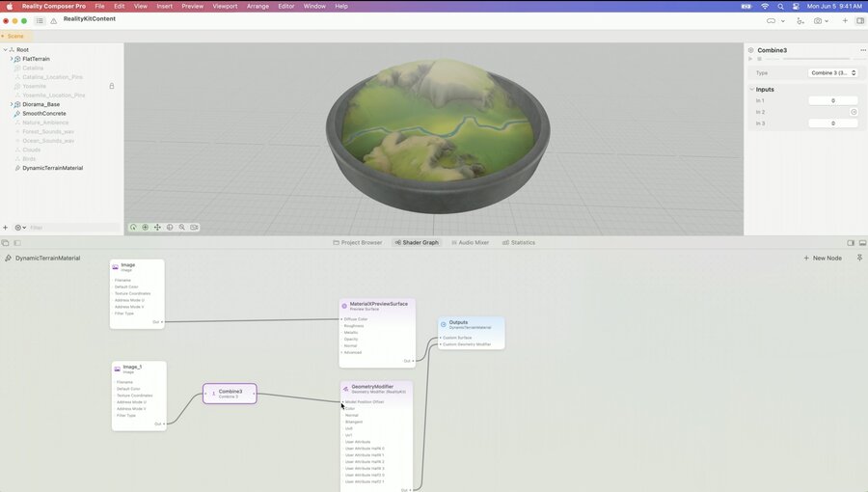Open the Editor menu
Viewport: 868px width, 492px height.
[x=286, y=6]
